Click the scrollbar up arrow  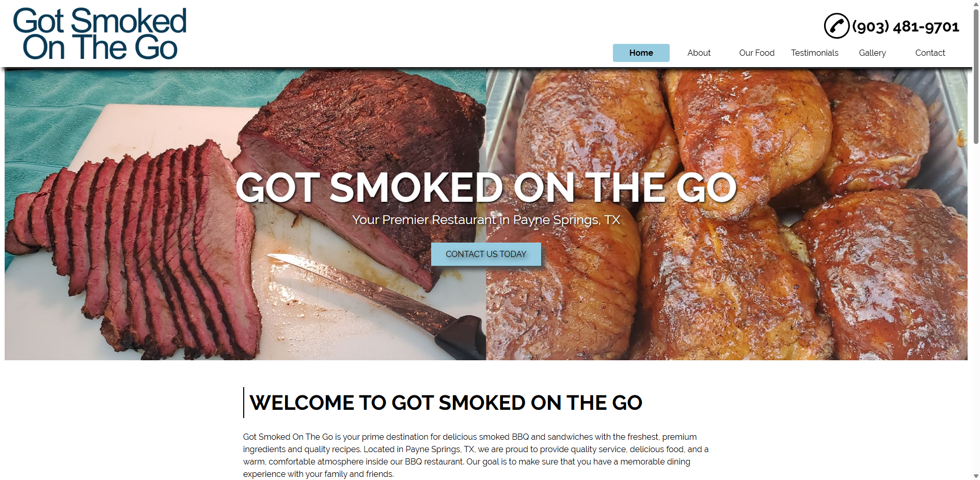click(x=976, y=4)
